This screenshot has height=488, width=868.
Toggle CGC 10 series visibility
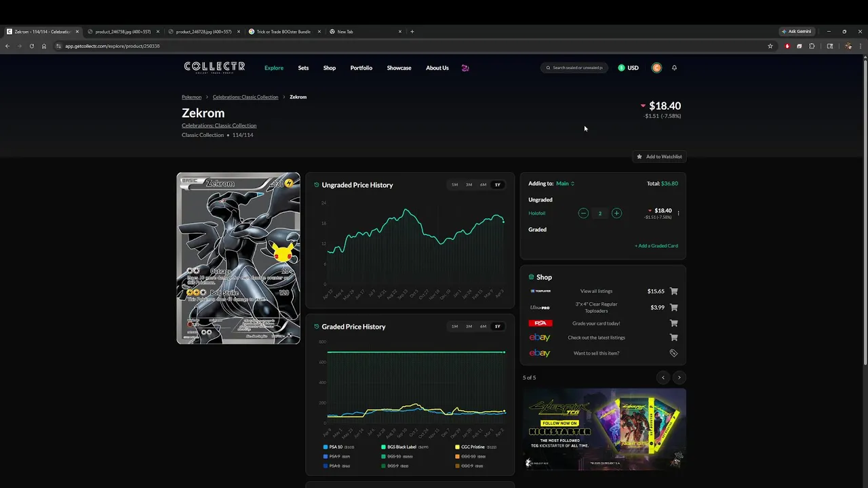coord(471,457)
